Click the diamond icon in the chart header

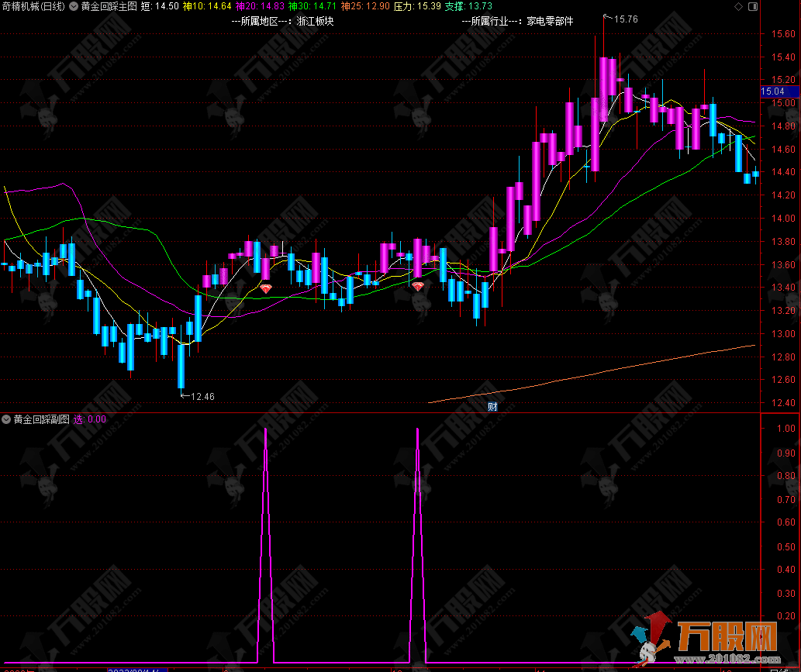coord(738,7)
